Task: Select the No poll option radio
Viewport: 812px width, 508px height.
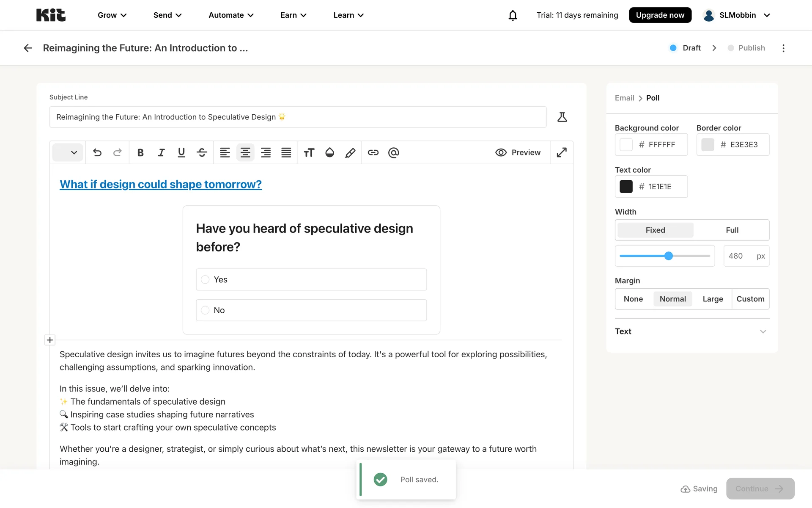Action: [x=206, y=310]
